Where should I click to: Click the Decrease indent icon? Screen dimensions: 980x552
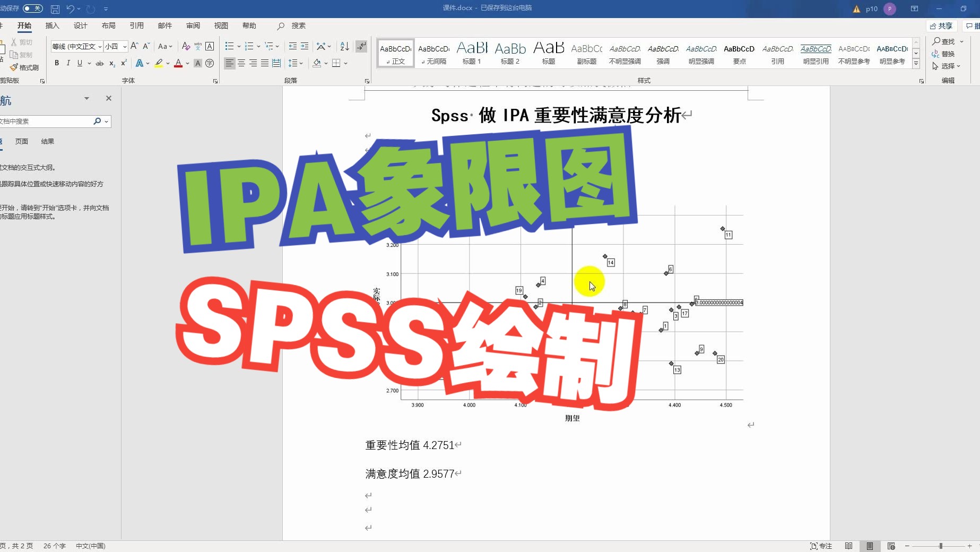click(x=293, y=46)
